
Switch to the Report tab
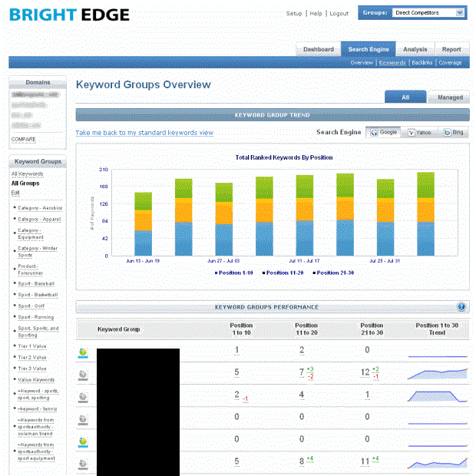(x=451, y=49)
